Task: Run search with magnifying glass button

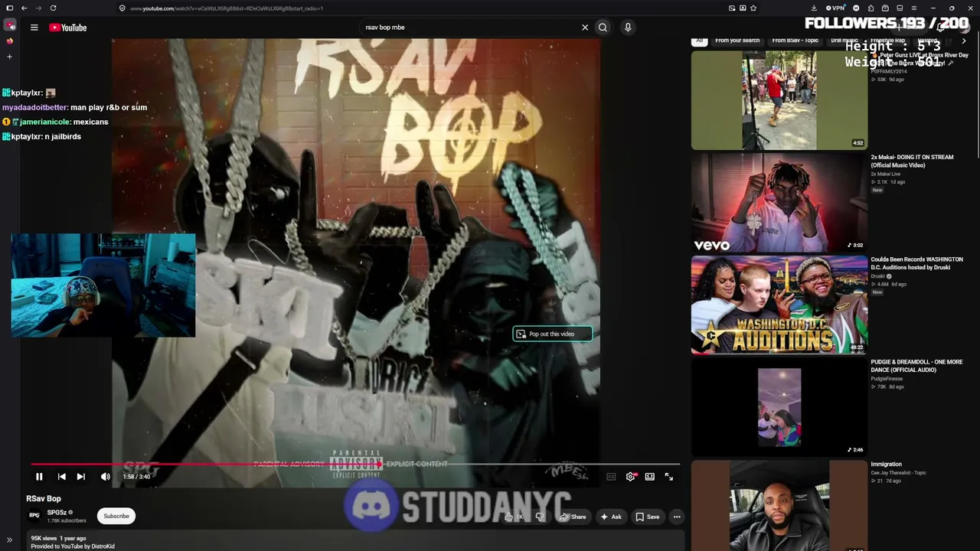Action: (x=603, y=28)
